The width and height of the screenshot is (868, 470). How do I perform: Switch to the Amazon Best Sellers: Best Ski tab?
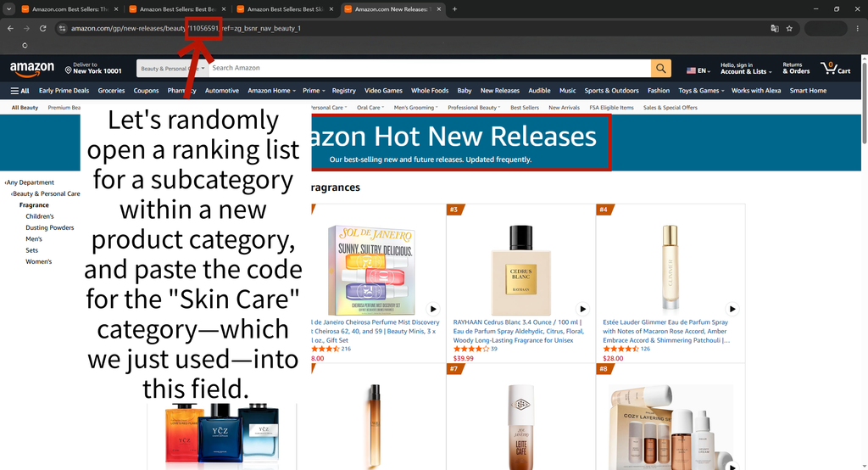(x=285, y=8)
